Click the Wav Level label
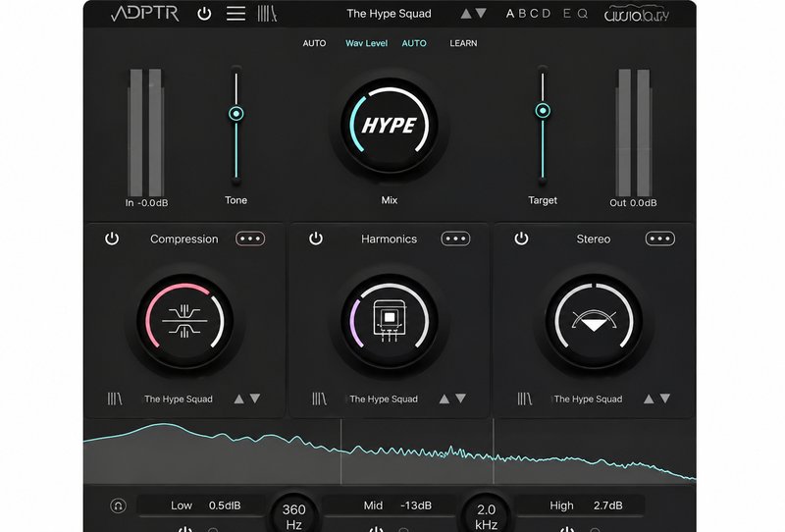This screenshot has width=785, height=532. coord(366,43)
